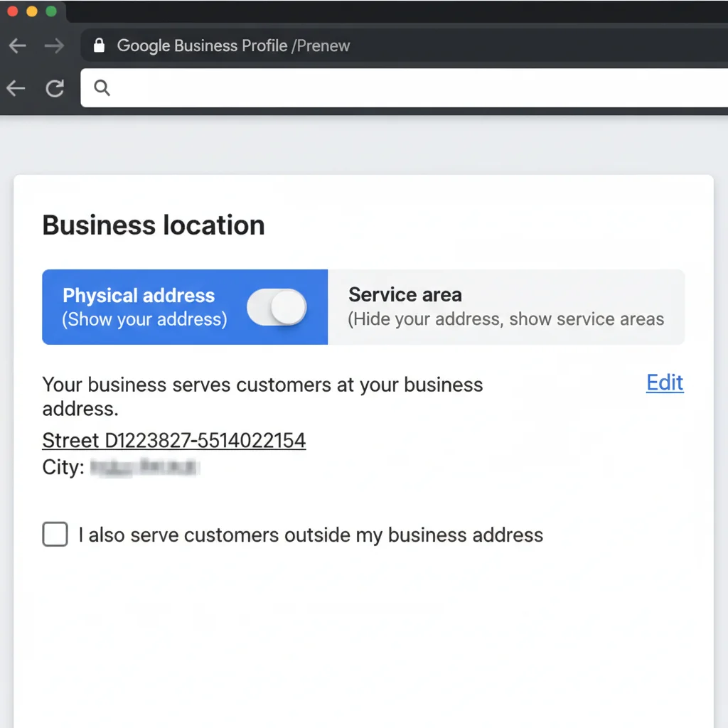Click the red close window button
The image size is (728, 728).
pos(13,11)
